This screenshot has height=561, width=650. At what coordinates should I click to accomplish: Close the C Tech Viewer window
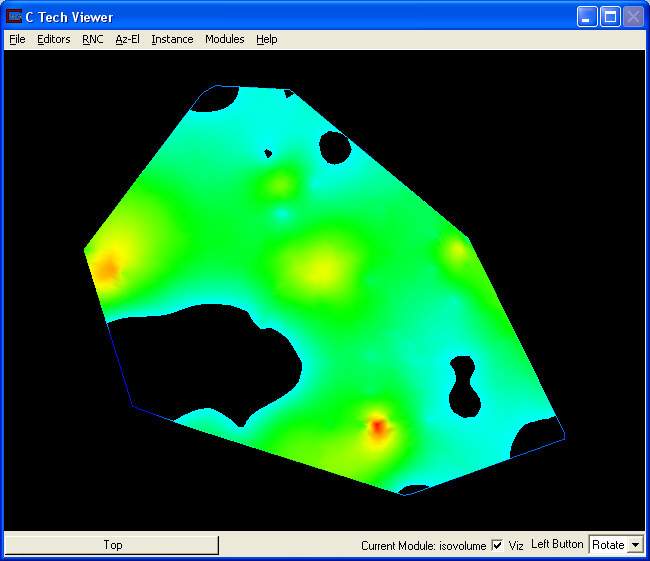pyautogui.click(x=633, y=17)
